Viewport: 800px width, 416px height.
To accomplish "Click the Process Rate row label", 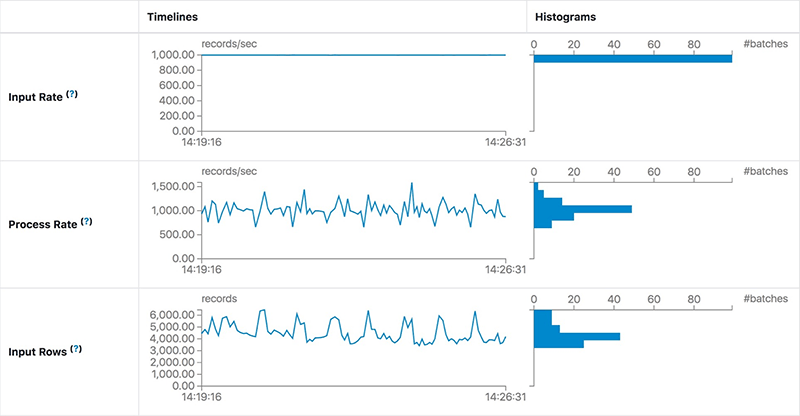I will pos(42,223).
